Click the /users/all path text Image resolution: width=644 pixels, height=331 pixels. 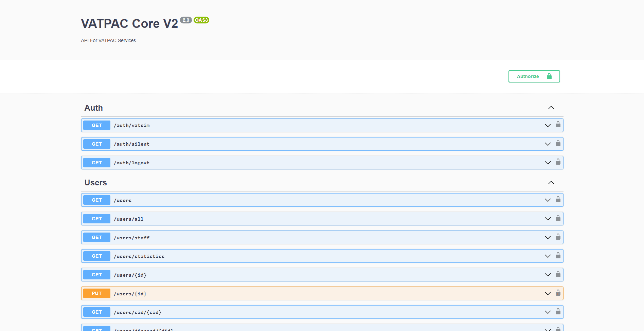(x=129, y=219)
